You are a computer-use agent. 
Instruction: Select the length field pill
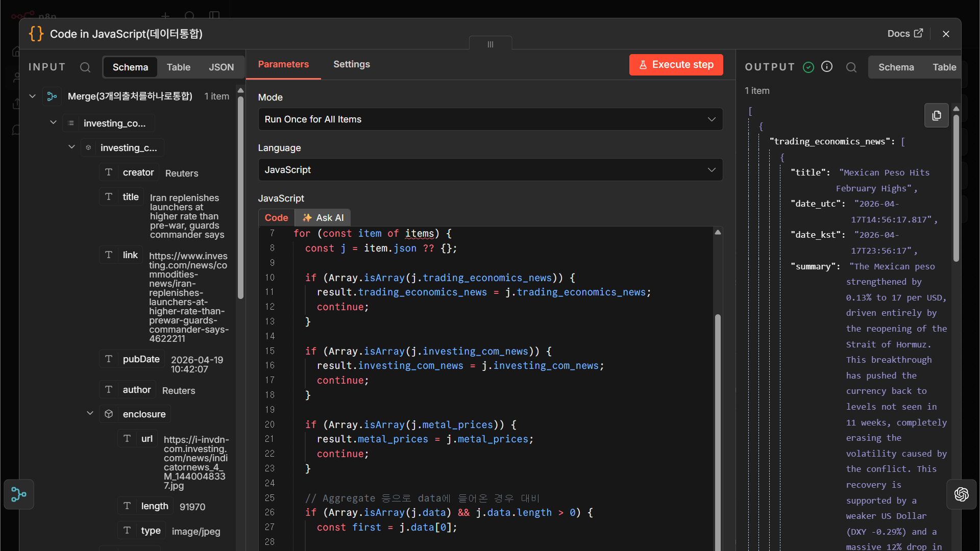(145, 506)
